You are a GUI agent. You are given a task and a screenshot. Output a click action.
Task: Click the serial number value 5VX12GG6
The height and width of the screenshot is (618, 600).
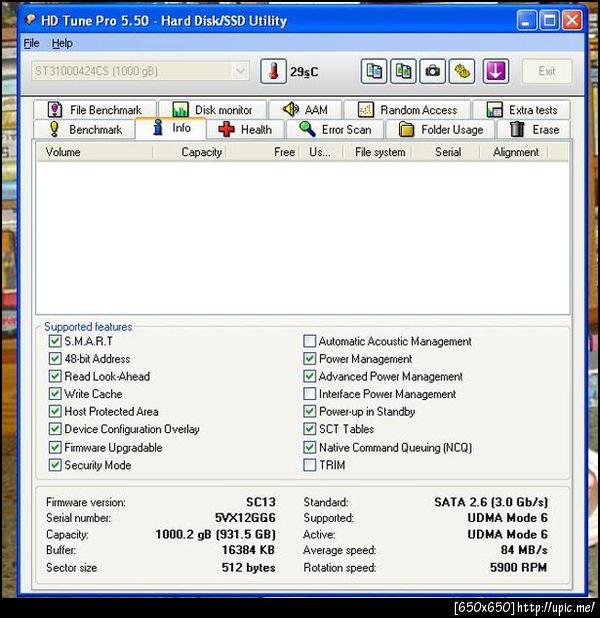click(245, 517)
